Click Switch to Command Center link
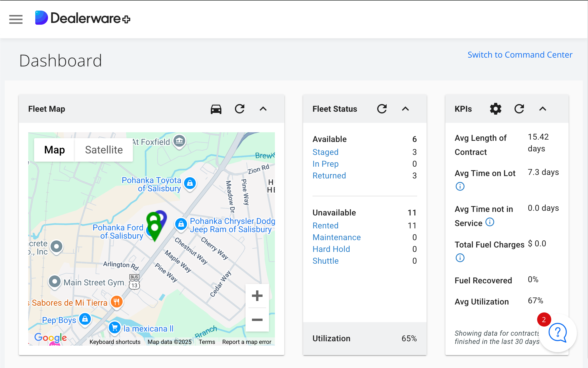The height and width of the screenshot is (368, 588). pyautogui.click(x=520, y=55)
